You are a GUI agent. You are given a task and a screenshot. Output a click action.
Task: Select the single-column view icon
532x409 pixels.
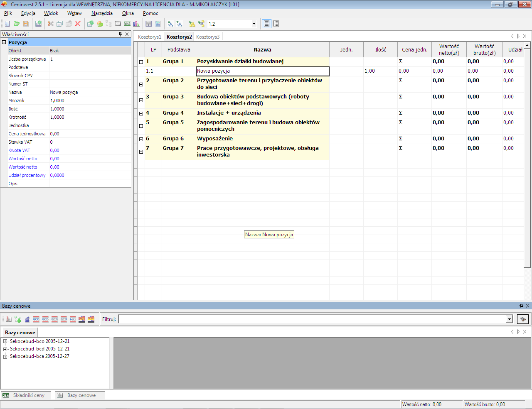(x=266, y=24)
